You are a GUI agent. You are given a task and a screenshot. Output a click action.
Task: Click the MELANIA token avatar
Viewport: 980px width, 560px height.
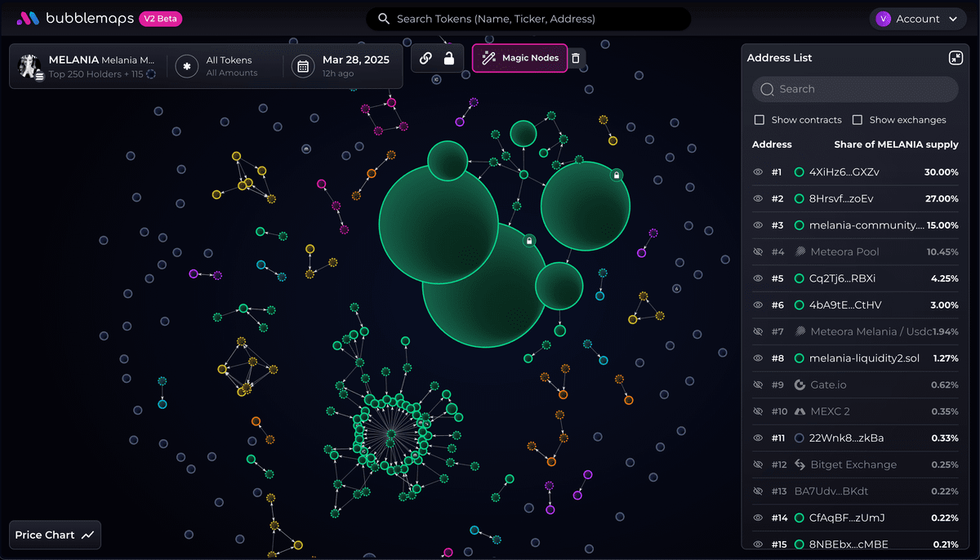coord(30,66)
